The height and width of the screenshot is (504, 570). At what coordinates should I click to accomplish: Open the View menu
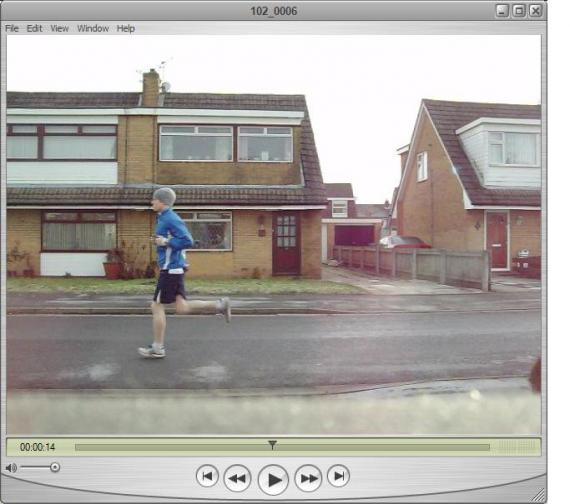point(59,28)
